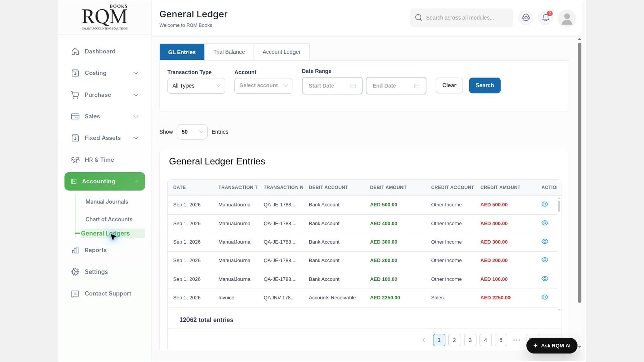Open the notifications bell icon
Screen dimensions: 644x362
546,18
